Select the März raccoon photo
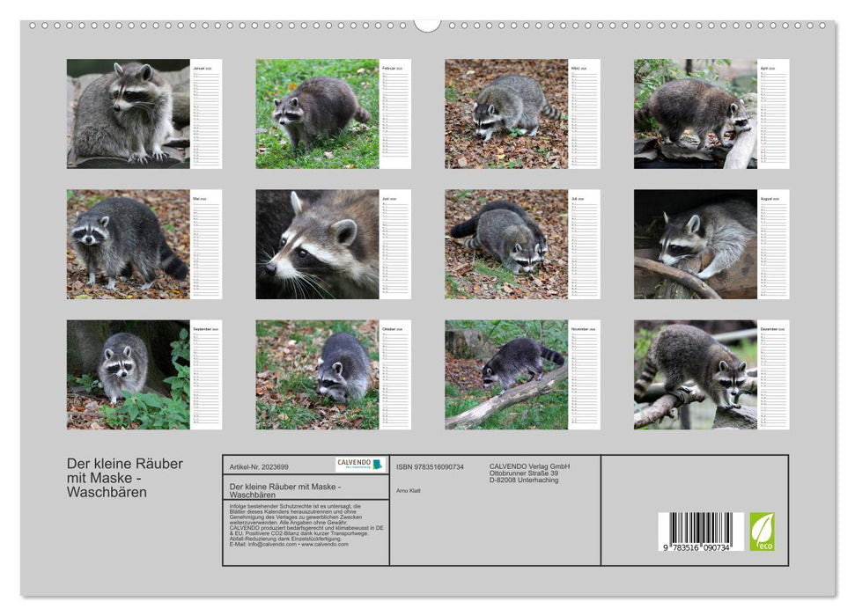 tap(506, 114)
